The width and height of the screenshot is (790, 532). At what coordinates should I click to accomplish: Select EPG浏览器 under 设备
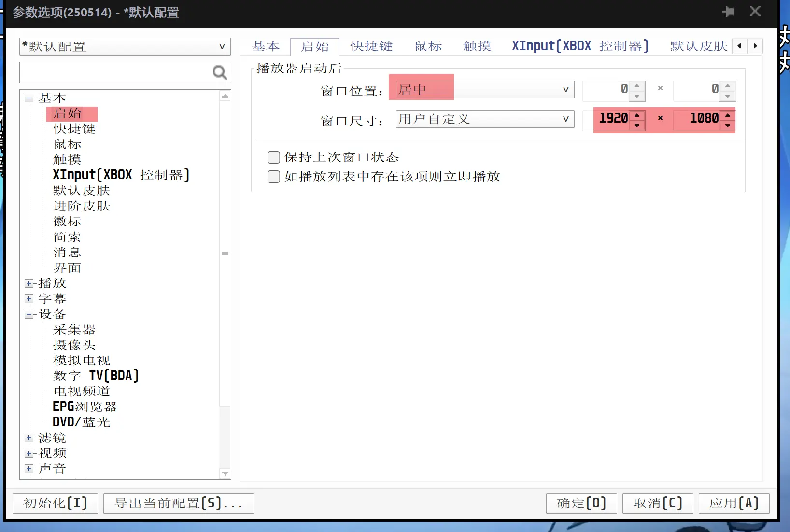click(x=85, y=407)
